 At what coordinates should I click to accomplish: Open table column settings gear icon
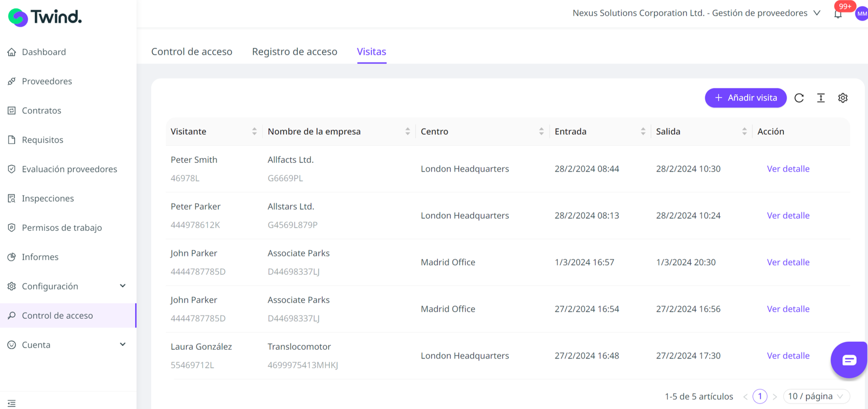(843, 98)
